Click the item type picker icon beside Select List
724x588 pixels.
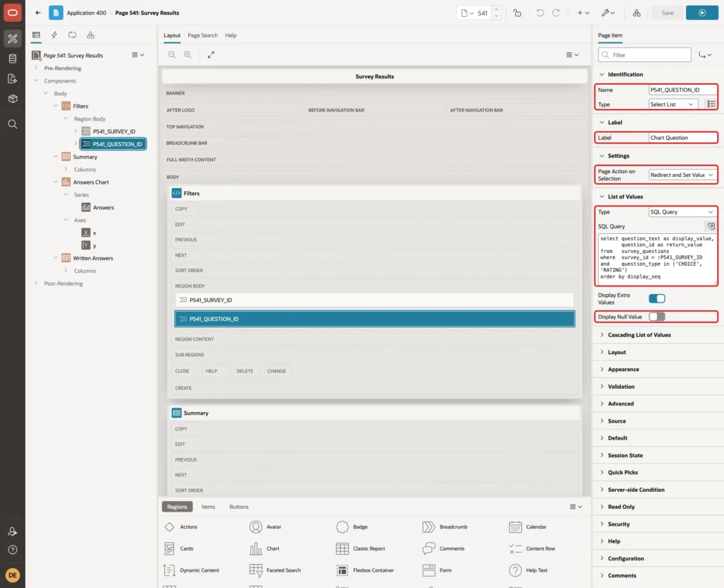tap(711, 105)
